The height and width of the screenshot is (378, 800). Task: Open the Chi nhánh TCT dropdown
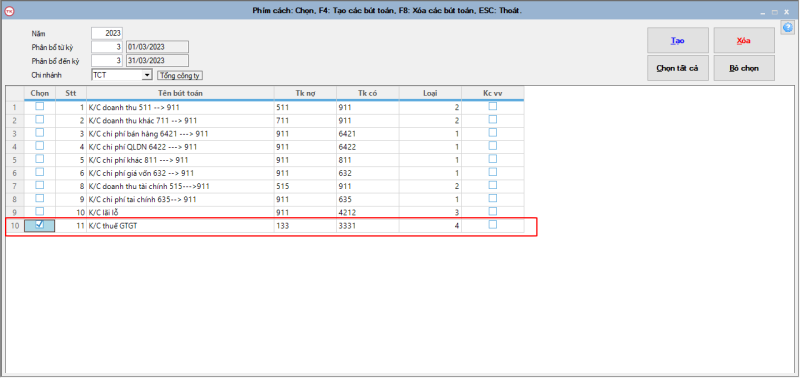pos(147,75)
